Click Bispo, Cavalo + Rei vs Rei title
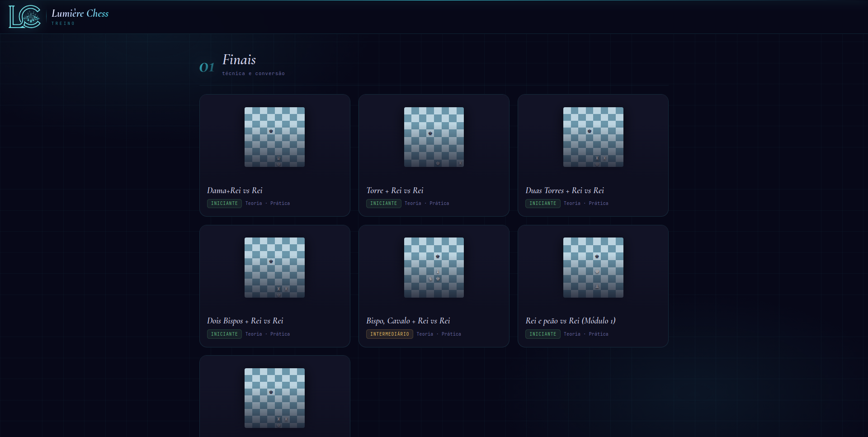This screenshot has width=868, height=437. (408, 321)
